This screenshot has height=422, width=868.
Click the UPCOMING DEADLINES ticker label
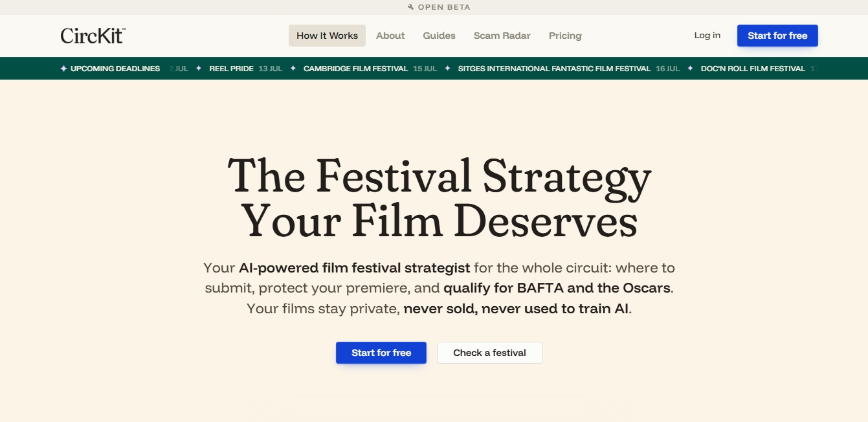click(x=115, y=69)
